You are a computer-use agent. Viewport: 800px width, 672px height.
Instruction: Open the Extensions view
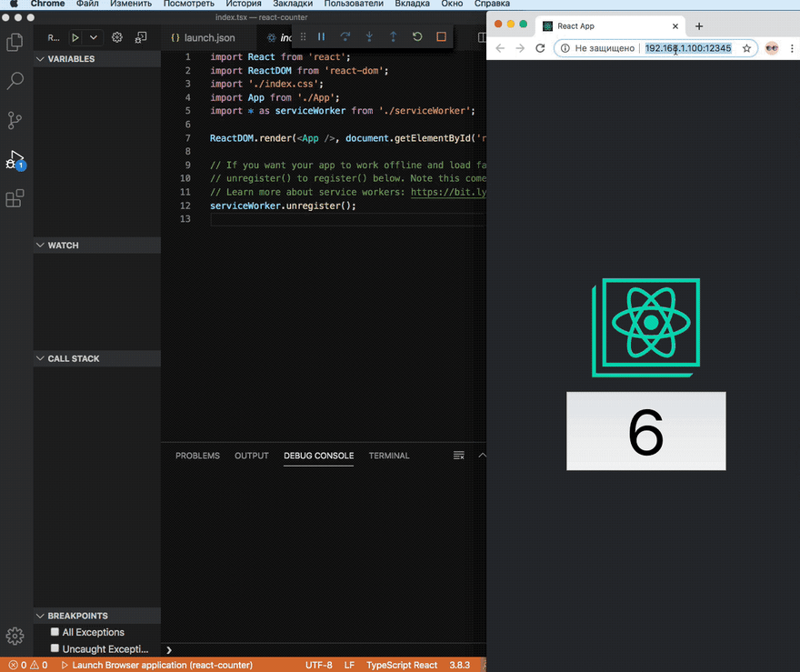point(15,198)
